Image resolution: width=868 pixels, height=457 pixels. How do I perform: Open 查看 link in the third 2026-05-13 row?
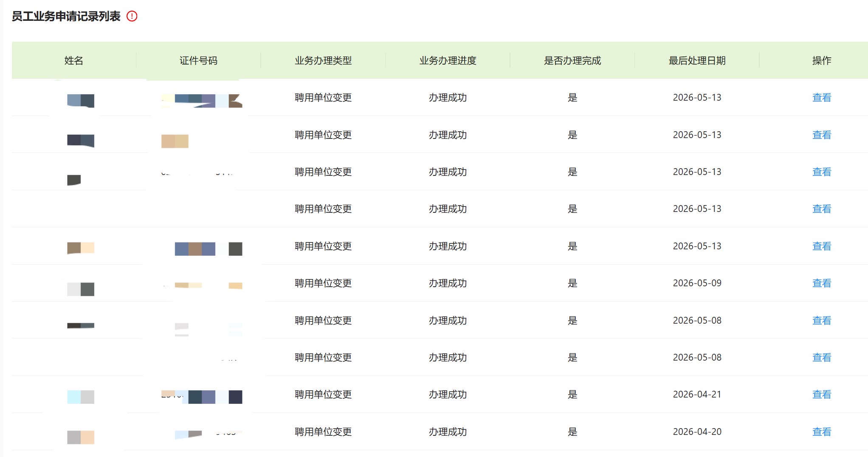821,172
